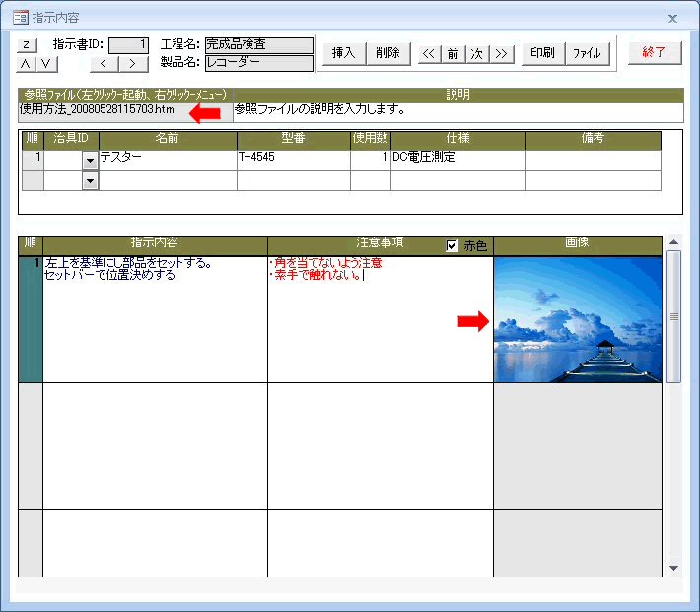The width and height of the screenshot is (700, 612).
Task: Click the vertical scrollbar thumb
Action: (673, 316)
